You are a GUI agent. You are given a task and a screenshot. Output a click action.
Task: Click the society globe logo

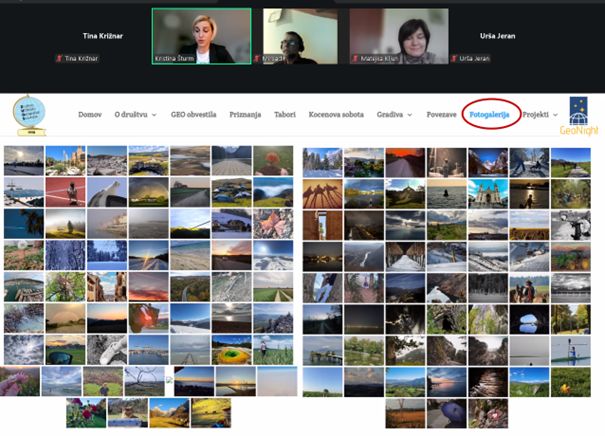tap(30, 114)
